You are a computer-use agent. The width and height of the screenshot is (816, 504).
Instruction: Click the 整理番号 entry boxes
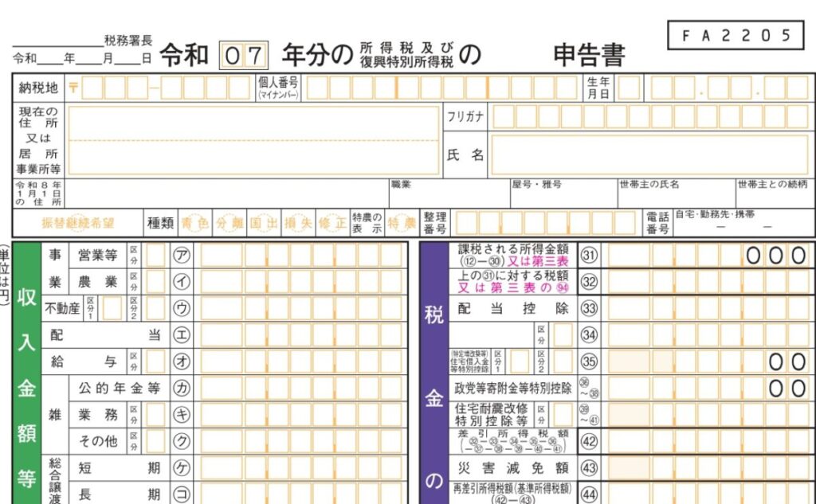546,224
